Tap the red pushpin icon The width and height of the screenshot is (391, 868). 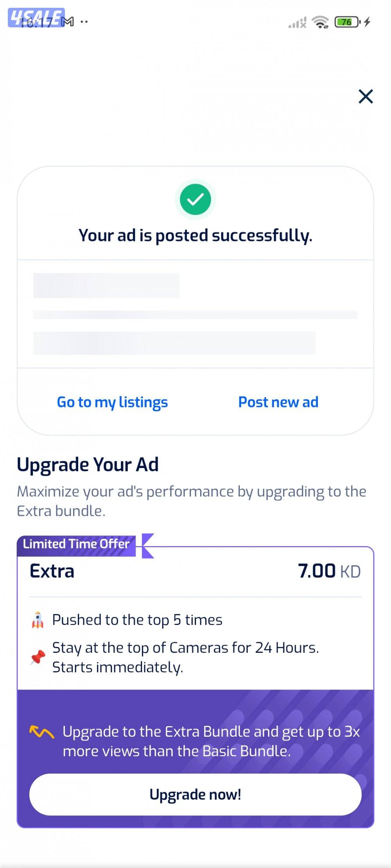click(38, 657)
